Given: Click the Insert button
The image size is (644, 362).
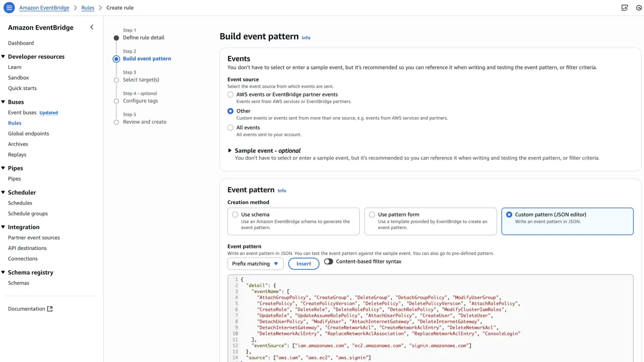Looking at the screenshot, I should click(304, 264).
